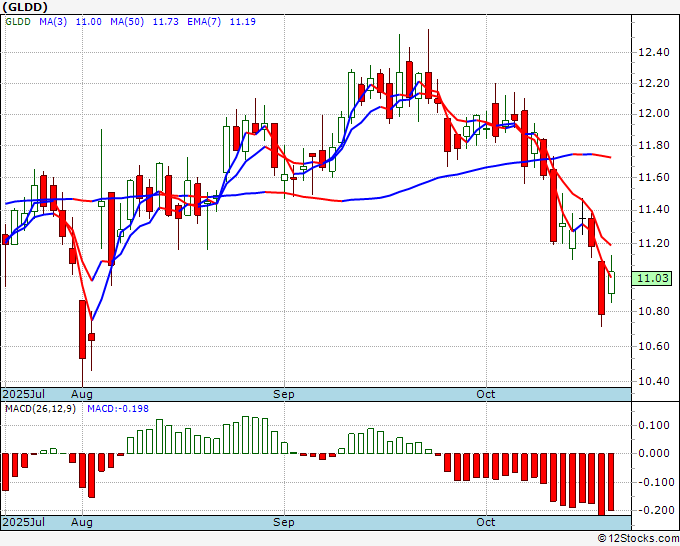Screen dimensions: 680x546
Task: Click Aug on the MACD panel time axis
Action: pos(82,522)
